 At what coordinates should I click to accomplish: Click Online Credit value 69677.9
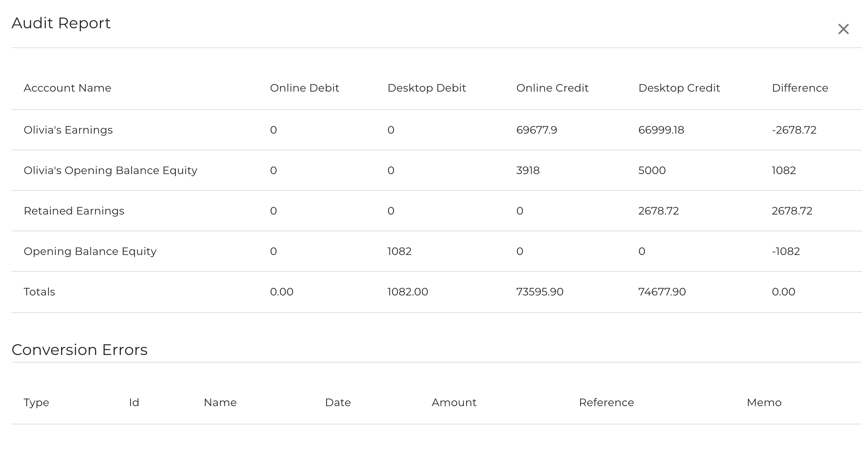(537, 130)
